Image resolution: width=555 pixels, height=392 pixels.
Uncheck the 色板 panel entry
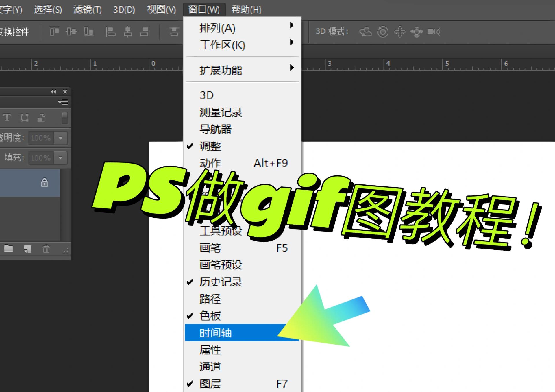pos(242,316)
